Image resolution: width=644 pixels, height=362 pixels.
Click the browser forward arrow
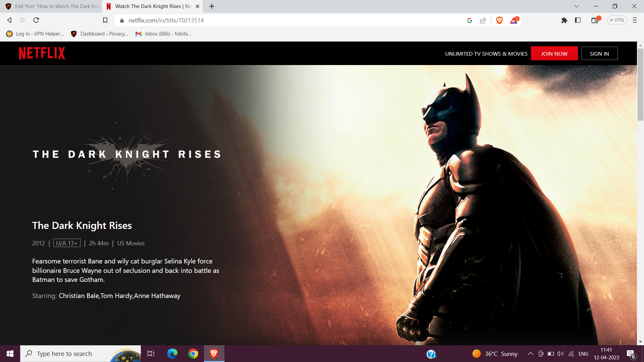22,20
